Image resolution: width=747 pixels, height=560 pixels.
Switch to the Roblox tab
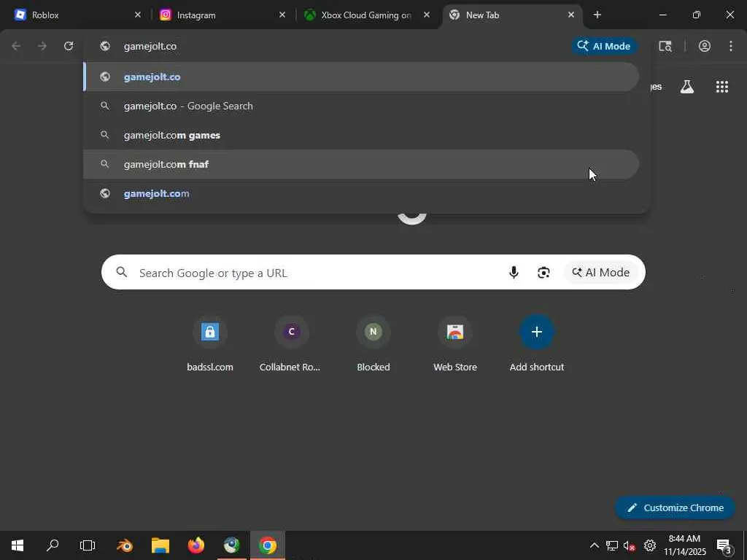76,15
